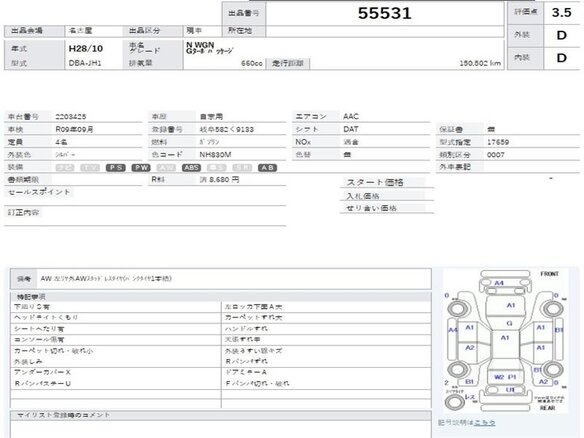Image resolution: width=584 pixels, height=438 pixels.
Task: Click the 外装 exterior grade D
Action: pyautogui.click(x=562, y=35)
